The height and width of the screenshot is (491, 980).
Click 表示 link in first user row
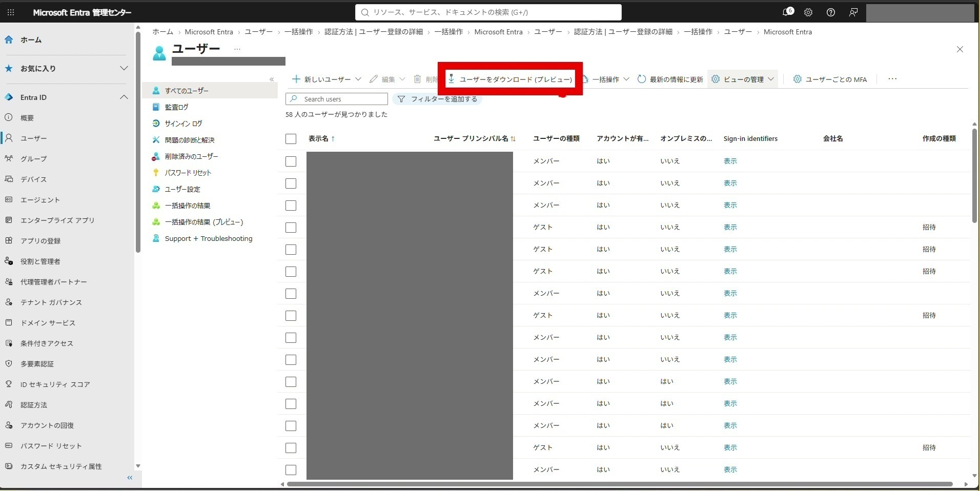tap(730, 161)
